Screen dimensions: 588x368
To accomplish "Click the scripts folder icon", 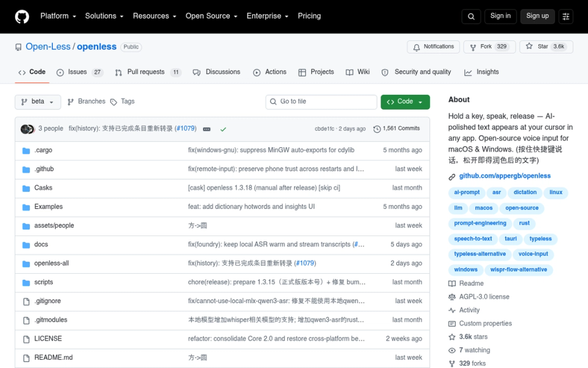I will (x=26, y=283).
